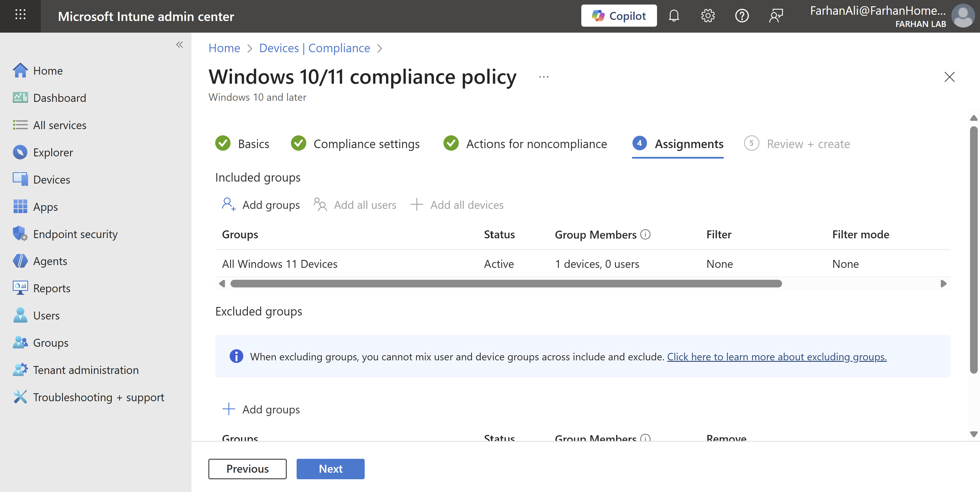The image size is (980, 492).
Task: Click Group Members info icon
Action: (x=645, y=234)
